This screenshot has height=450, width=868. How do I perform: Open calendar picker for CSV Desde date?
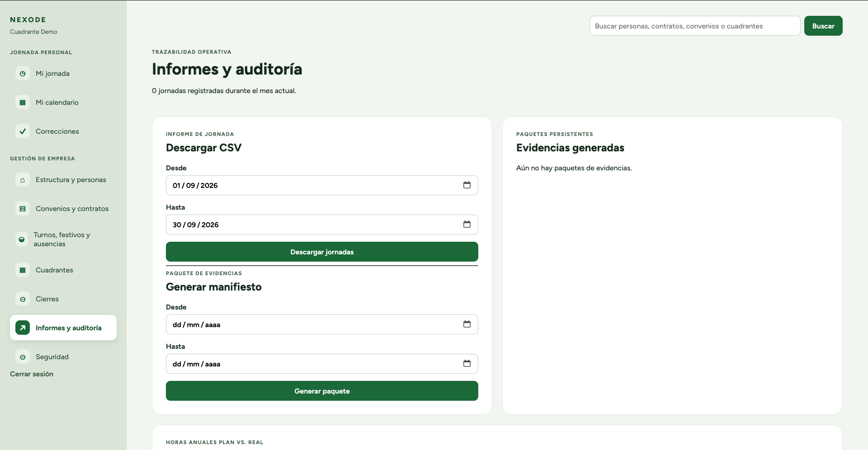[x=467, y=185]
